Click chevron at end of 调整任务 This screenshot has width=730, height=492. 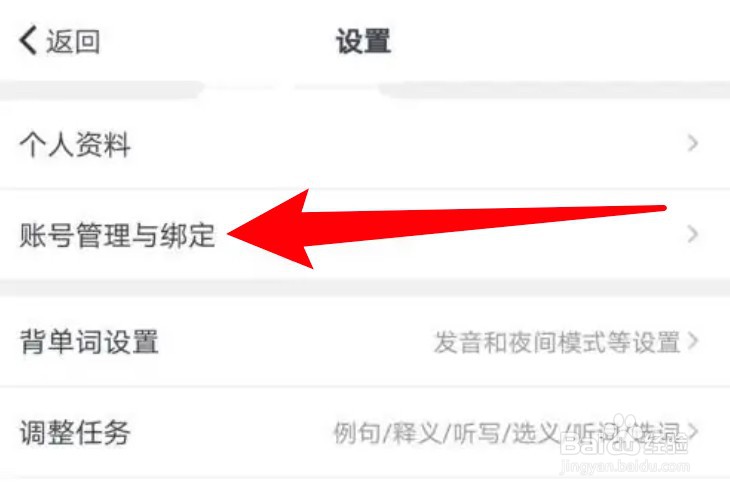693,431
